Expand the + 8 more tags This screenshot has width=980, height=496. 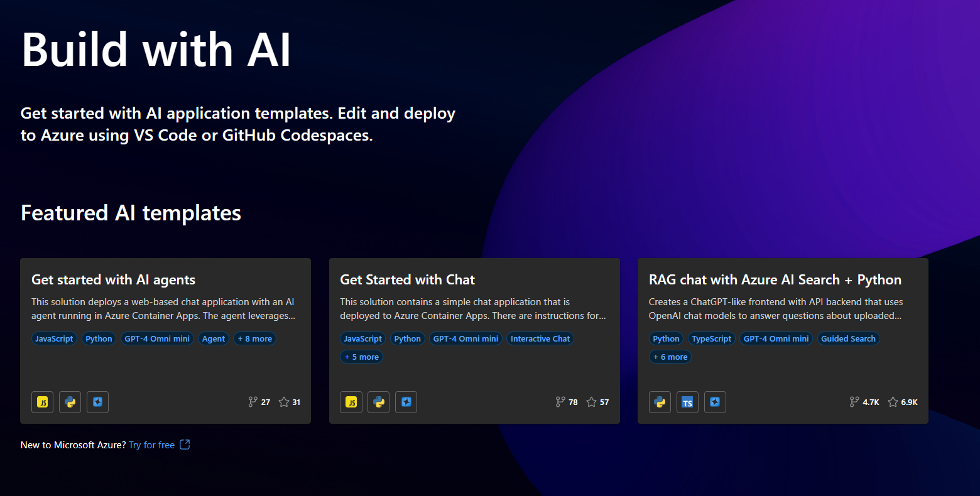tap(254, 338)
